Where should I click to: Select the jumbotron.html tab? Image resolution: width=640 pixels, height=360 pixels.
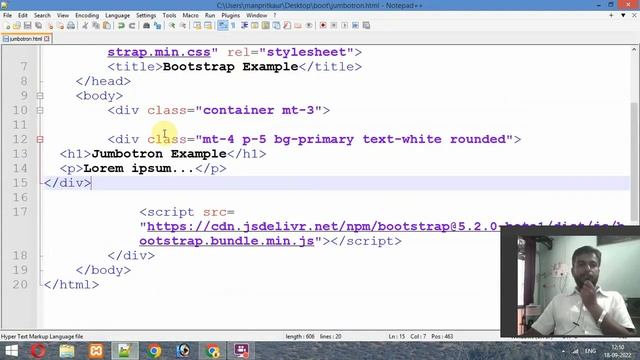[26, 39]
